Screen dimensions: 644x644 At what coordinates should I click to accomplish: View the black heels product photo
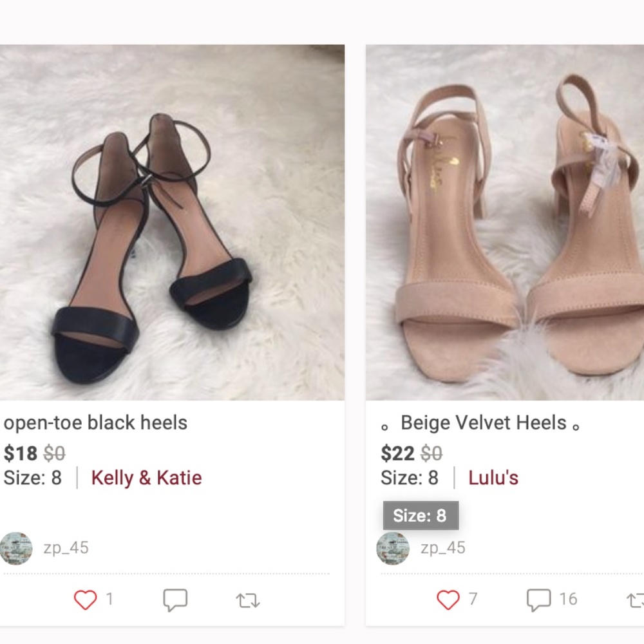[172, 222]
